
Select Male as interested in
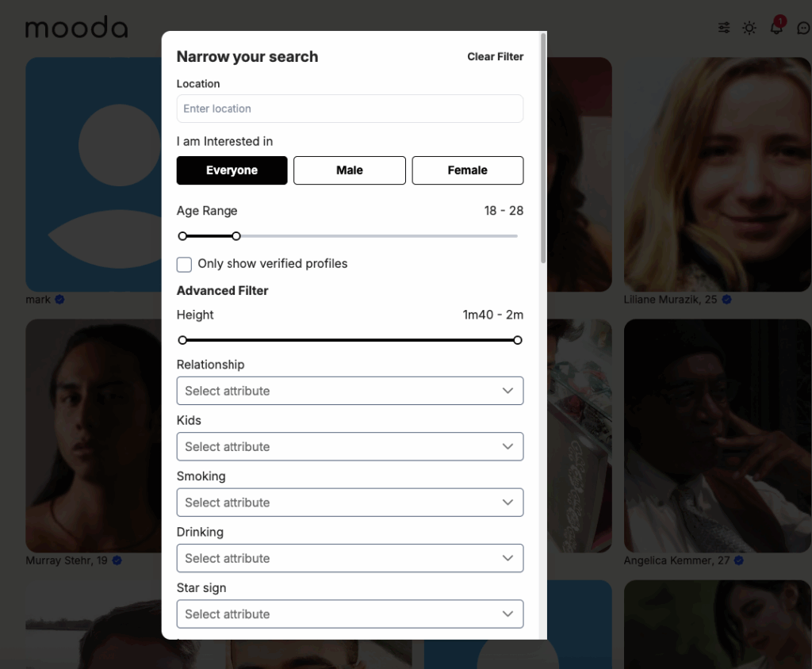(349, 170)
